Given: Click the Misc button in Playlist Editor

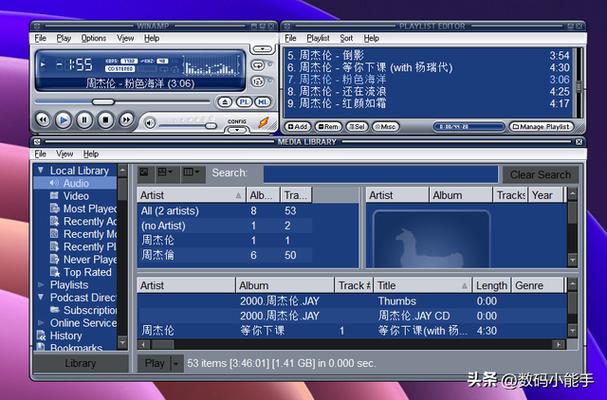Looking at the screenshot, I should (x=385, y=127).
